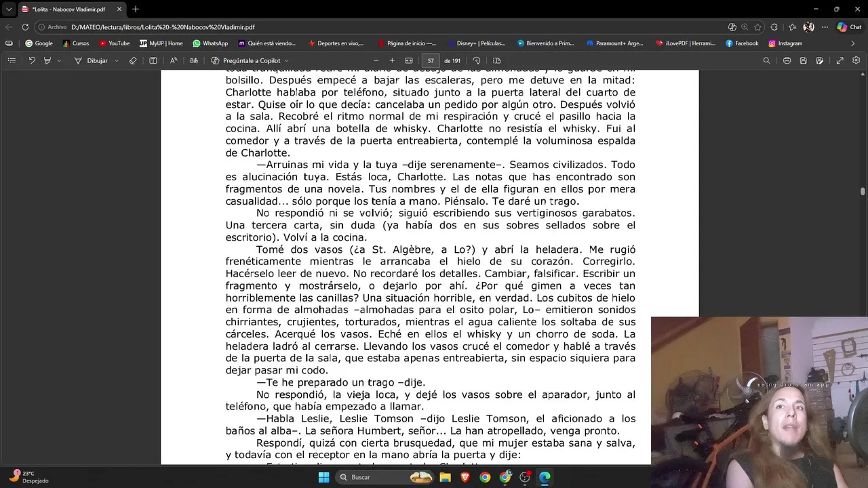Open Edge settings and more menu
This screenshot has height=488, width=868.
[825, 27]
